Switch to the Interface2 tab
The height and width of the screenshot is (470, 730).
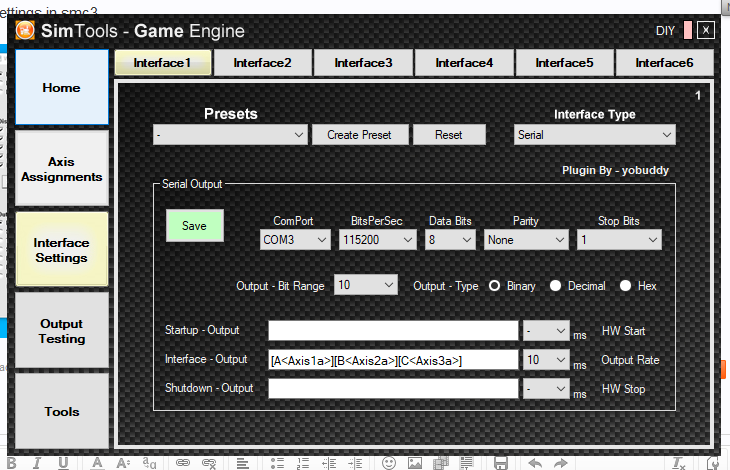point(263,63)
